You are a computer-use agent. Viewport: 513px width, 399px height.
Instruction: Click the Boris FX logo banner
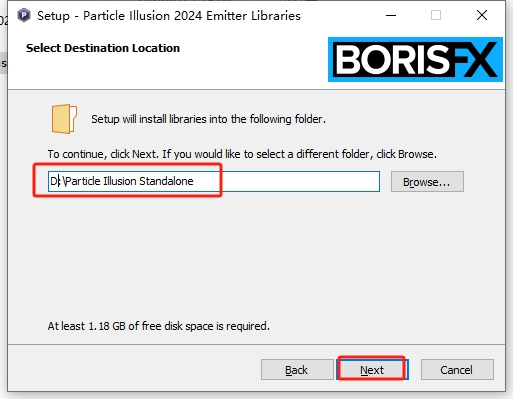415,59
